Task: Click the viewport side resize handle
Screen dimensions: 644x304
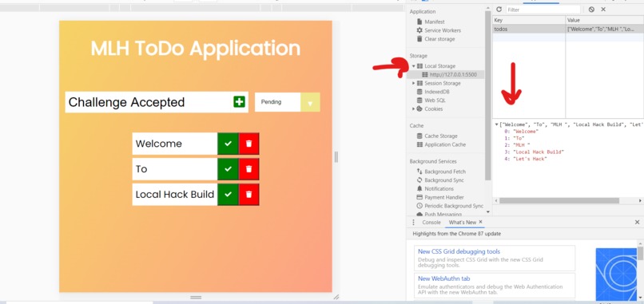Action: point(336,156)
